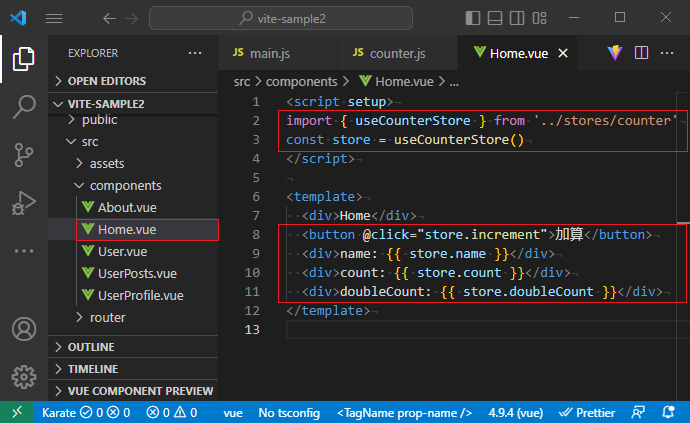The width and height of the screenshot is (690, 423).
Task: Click the VS Code logo icon
Action: coord(18,18)
